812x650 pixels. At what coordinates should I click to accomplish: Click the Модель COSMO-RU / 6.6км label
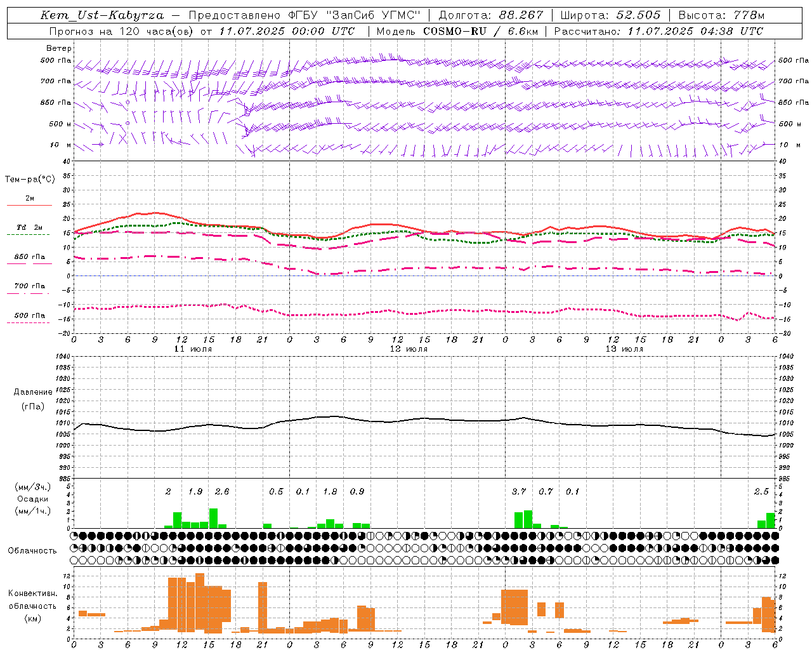pyautogui.click(x=457, y=31)
